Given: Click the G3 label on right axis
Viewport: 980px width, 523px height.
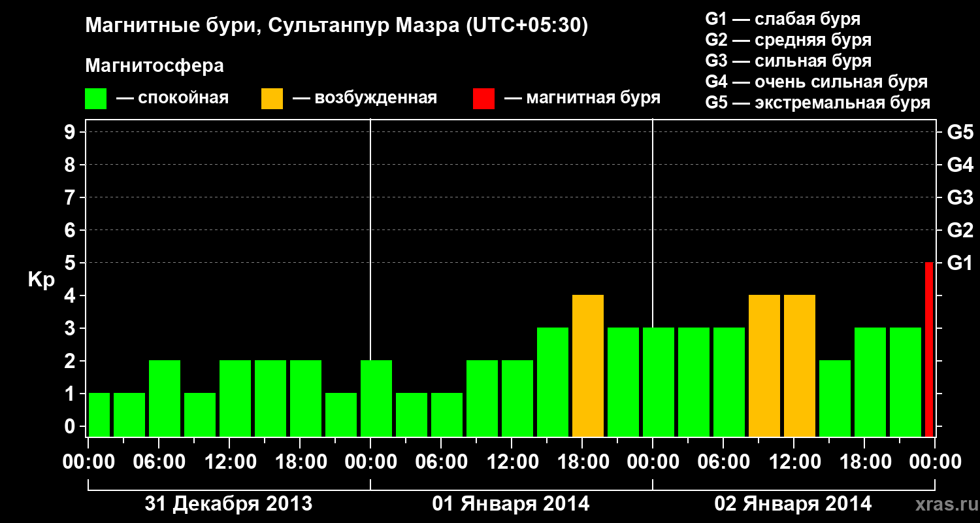Looking at the screenshot, I should (960, 197).
